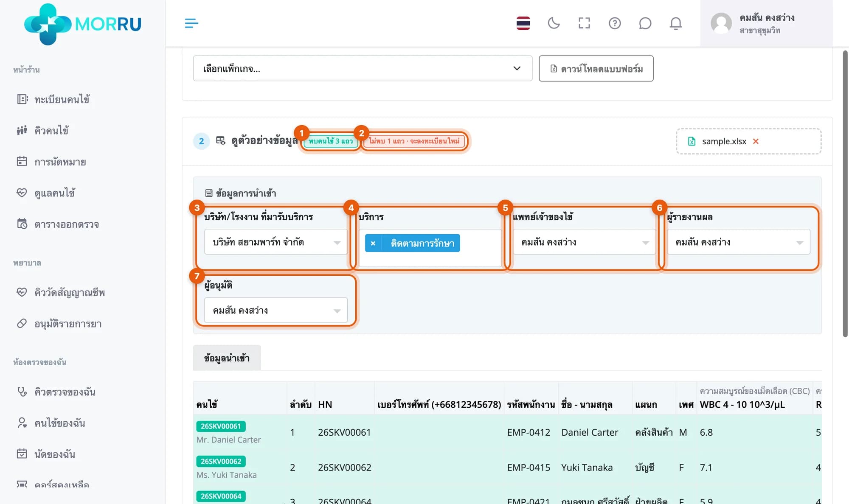This screenshot has width=849, height=504.
Task: Switch language via Thai flag icon
Action: click(x=523, y=23)
